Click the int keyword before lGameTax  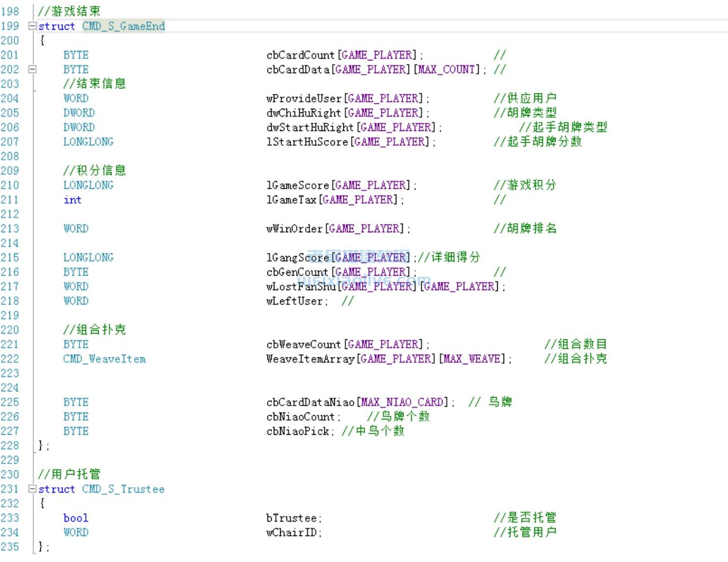tap(72, 200)
